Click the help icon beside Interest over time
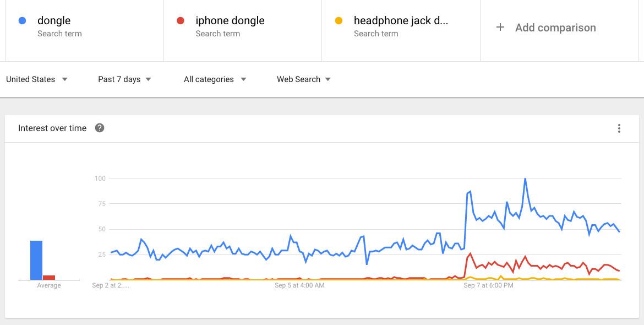644x325 pixels. click(100, 128)
